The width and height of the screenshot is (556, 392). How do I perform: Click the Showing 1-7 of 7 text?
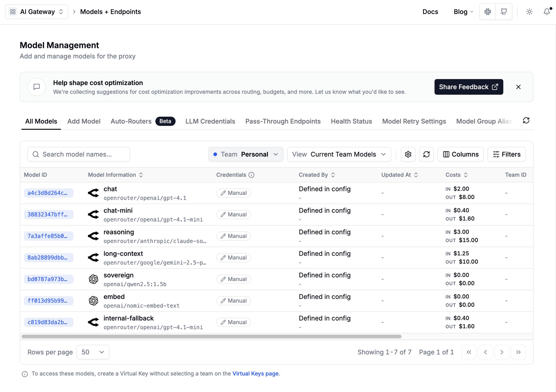(x=384, y=352)
